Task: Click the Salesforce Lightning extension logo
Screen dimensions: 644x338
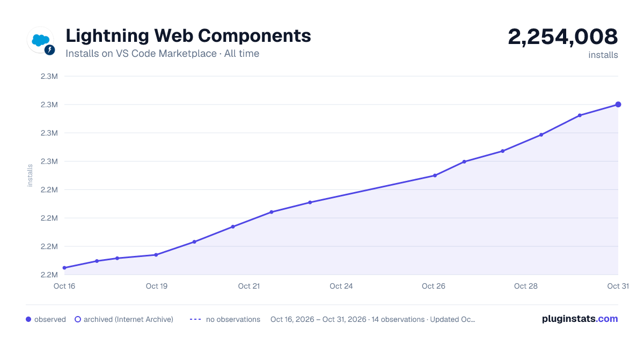Action: coord(41,41)
